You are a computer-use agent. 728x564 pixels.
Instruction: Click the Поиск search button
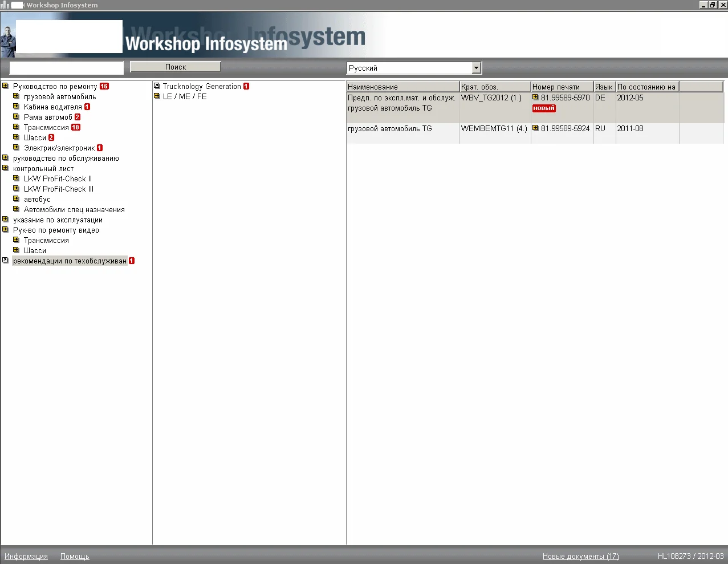click(x=176, y=67)
